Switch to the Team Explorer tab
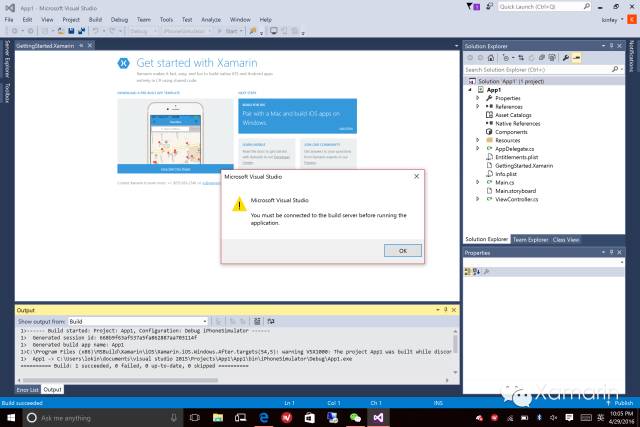The height and width of the screenshot is (427, 640). point(530,240)
